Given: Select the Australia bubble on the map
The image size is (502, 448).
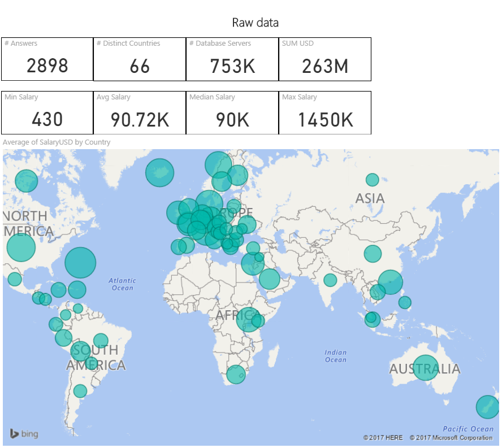Looking at the screenshot, I should (425, 368).
